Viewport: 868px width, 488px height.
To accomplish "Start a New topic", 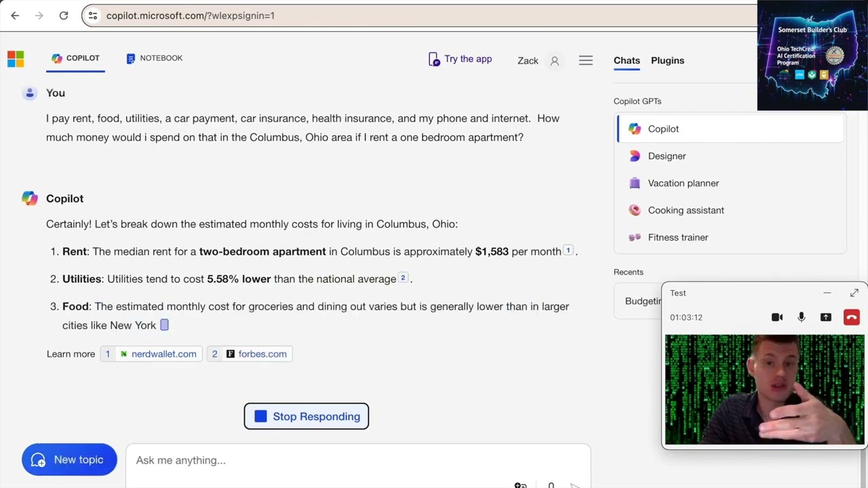I will 69,460.
